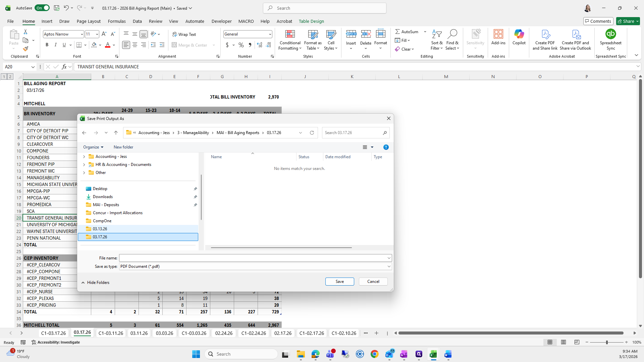Toggle Wrap Text option

[x=184, y=34]
